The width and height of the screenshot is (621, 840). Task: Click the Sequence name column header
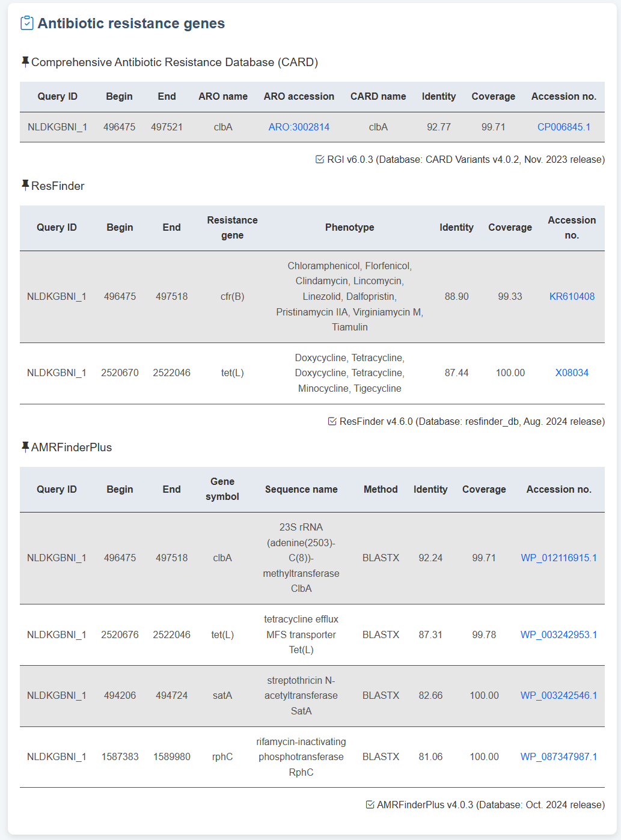pos(301,489)
